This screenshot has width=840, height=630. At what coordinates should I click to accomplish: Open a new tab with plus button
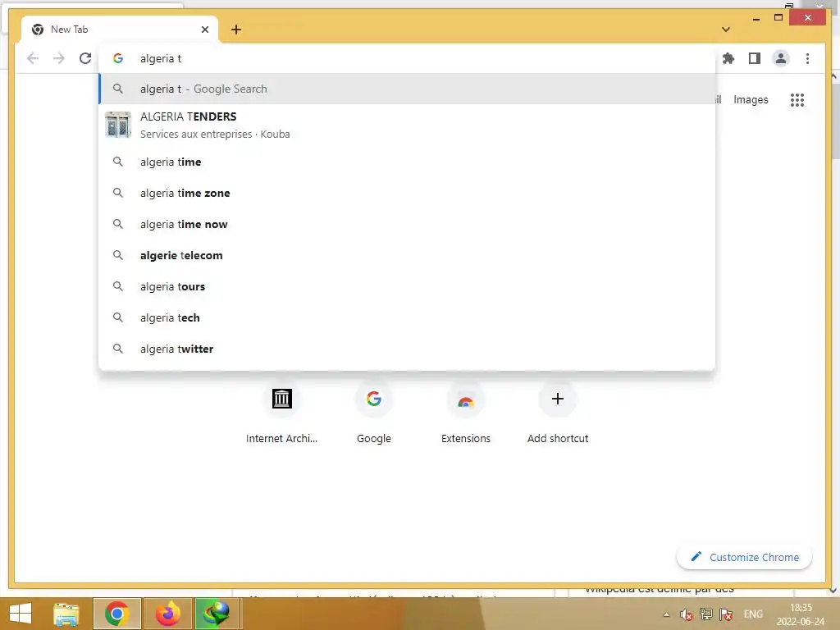tap(236, 30)
